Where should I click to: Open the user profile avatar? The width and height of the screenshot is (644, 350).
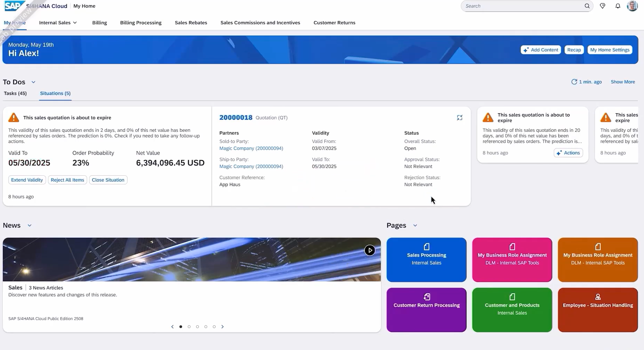[x=632, y=6]
